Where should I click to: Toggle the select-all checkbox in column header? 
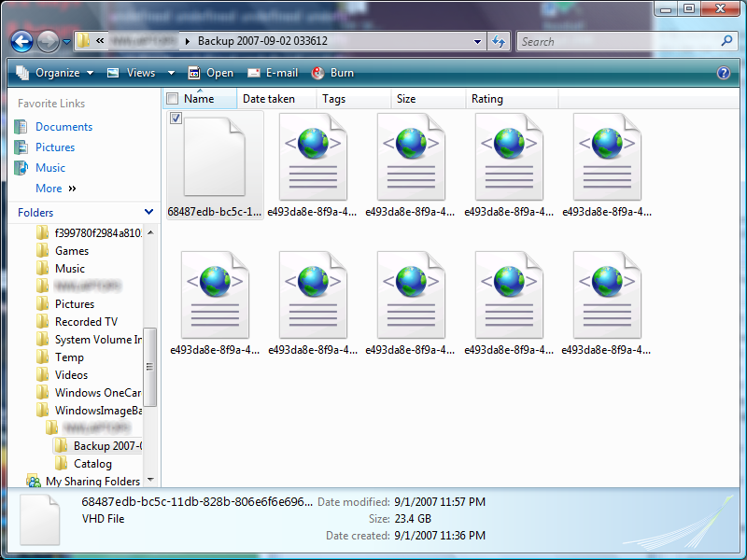(x=172, y=99)
